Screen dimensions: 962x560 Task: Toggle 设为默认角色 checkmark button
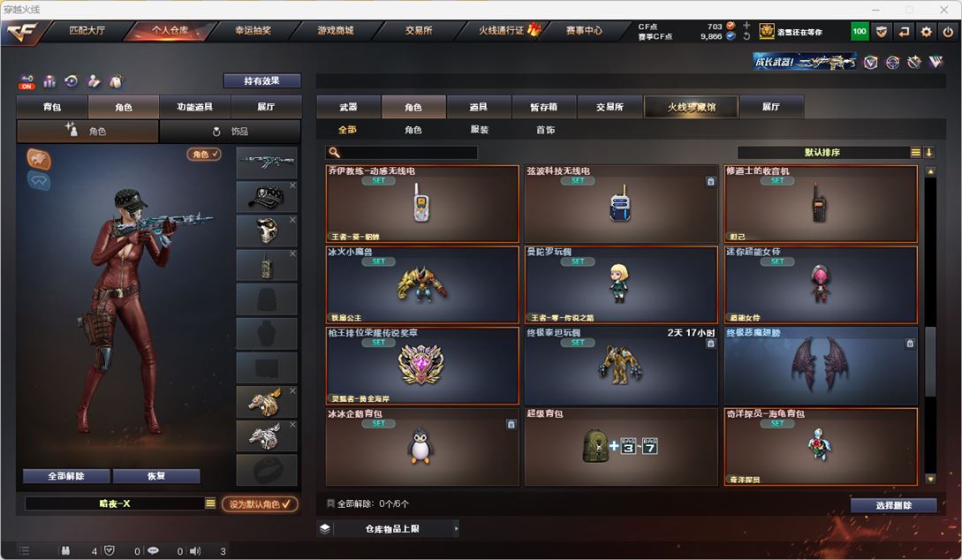point(260,503)
